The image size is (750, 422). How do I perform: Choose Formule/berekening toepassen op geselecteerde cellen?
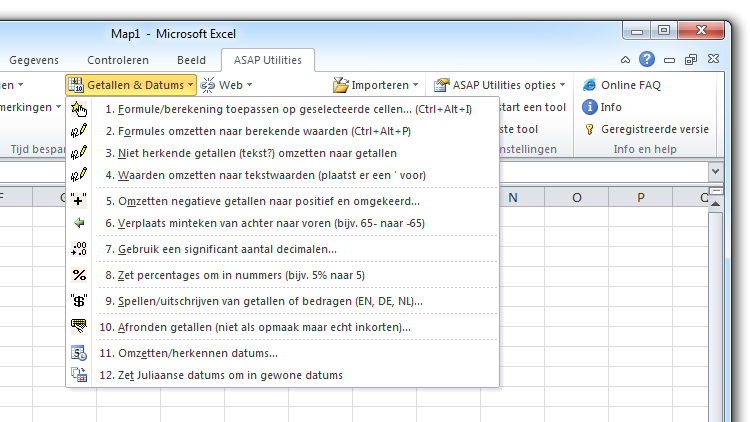283,109
